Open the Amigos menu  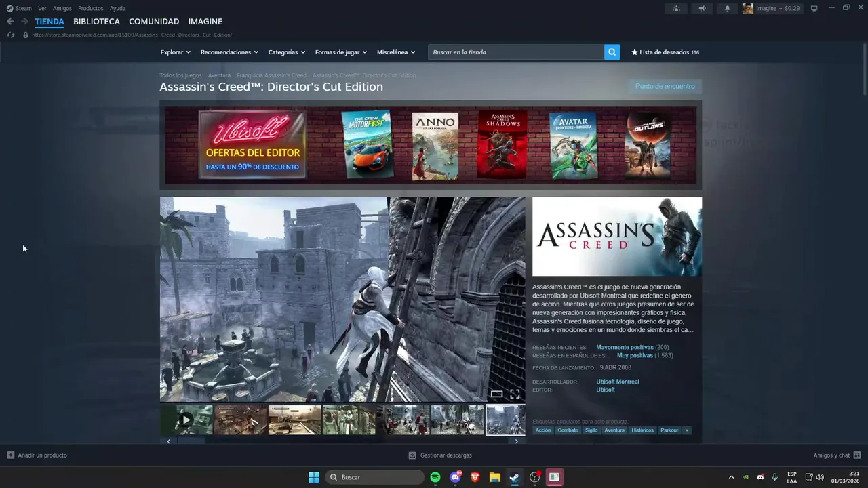(x=62, y=8)
